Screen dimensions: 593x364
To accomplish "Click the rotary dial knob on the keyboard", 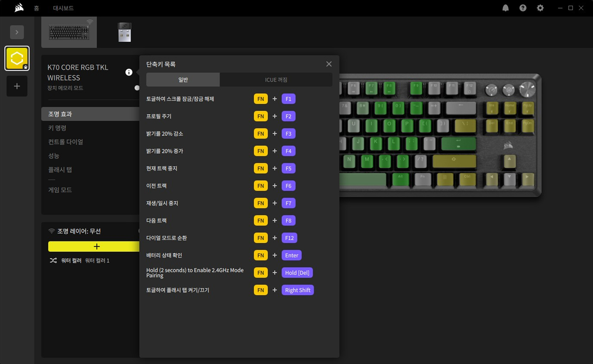I will (x=527, y=90).
